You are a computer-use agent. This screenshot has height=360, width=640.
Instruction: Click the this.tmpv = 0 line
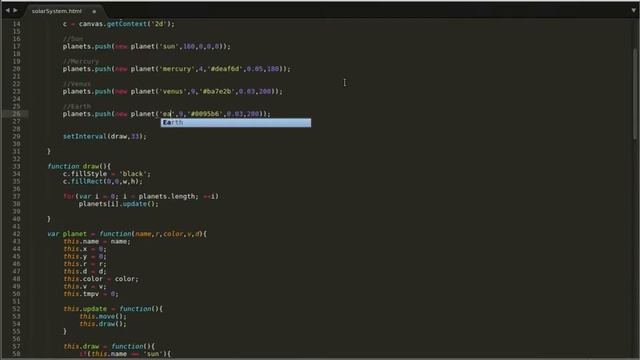(x=91, y=294)
